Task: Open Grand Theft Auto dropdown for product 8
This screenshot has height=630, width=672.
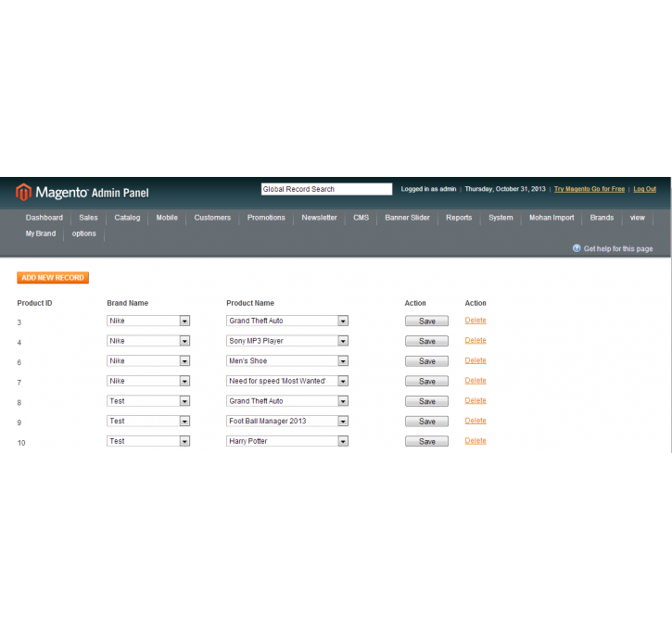Action: coord(287,401)
